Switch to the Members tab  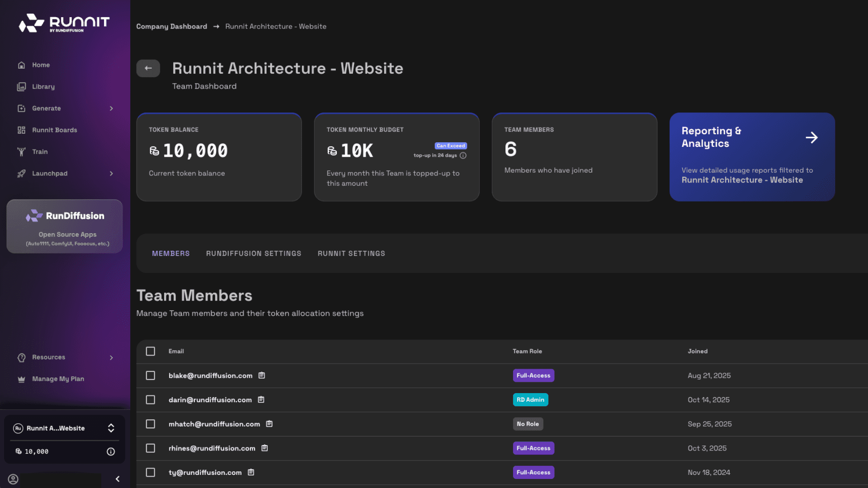[x=171, y=253]
